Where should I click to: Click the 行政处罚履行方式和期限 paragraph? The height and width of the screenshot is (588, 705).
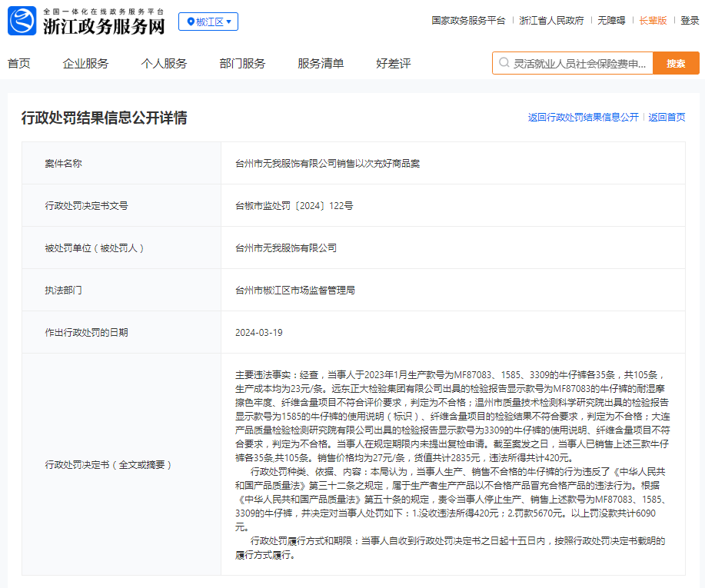pyautogui.click(x=450, y=547)
